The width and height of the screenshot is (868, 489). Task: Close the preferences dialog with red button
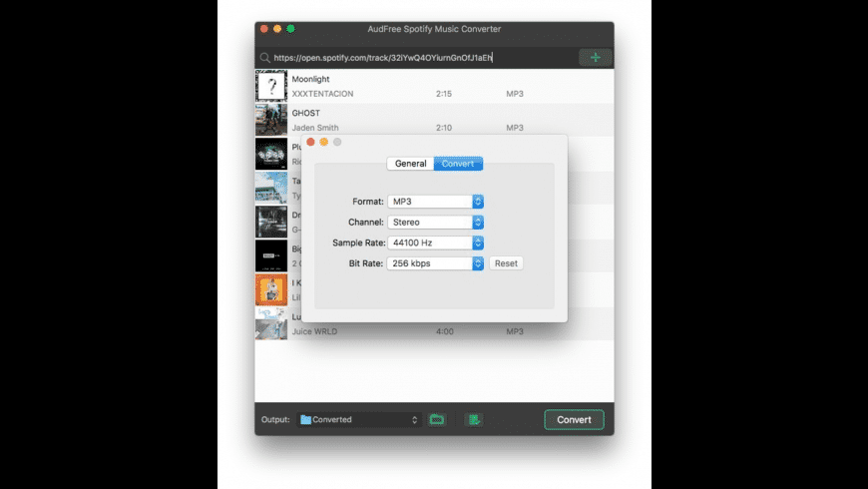(310, 143)
